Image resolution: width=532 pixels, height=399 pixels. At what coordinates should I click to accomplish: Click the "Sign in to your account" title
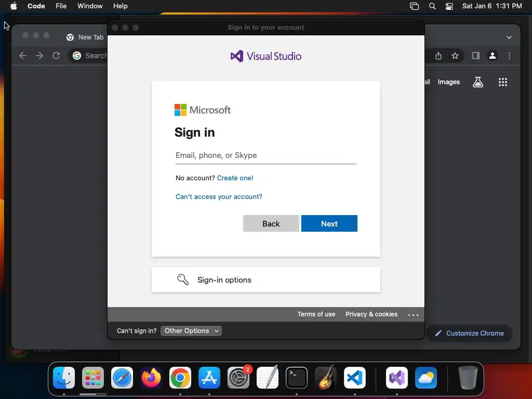tap(266, 28)
